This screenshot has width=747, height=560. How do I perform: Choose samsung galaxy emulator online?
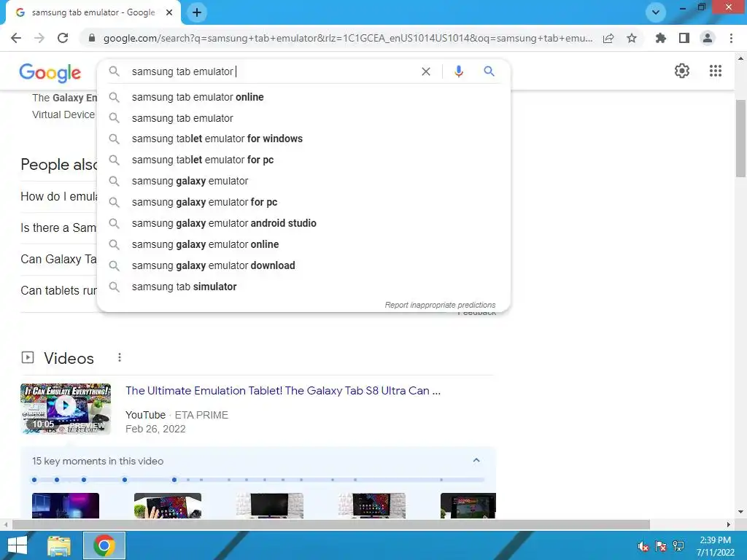click(x=303, y=244)
